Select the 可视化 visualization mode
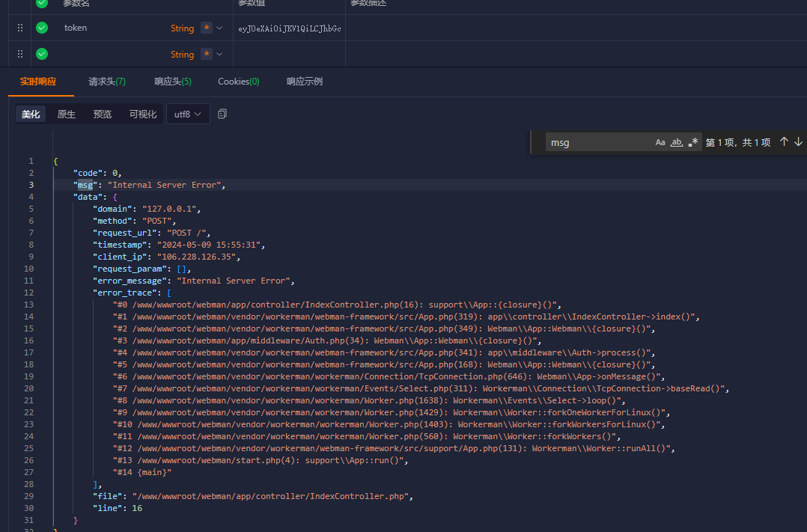 [142, 114]
